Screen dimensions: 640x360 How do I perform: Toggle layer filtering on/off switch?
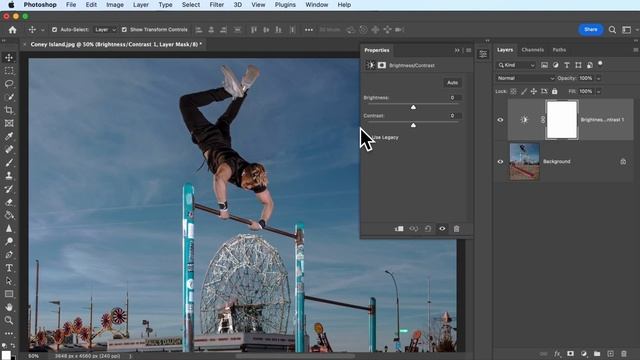[600, 64]
